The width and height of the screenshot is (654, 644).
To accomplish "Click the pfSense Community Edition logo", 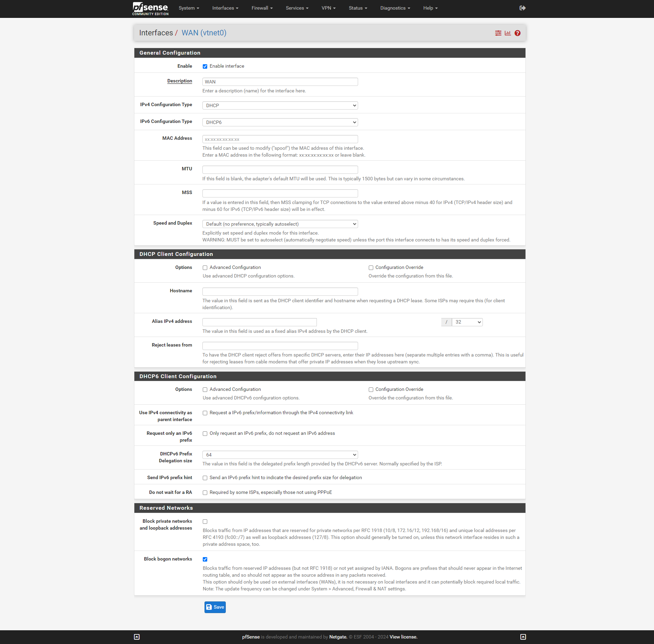I will (150, 9).
